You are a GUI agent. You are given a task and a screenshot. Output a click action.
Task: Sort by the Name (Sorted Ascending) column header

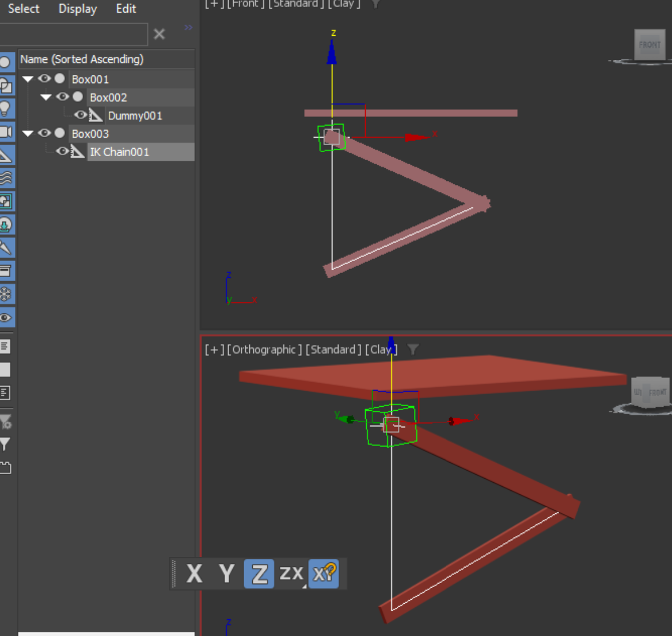[107, 59]
